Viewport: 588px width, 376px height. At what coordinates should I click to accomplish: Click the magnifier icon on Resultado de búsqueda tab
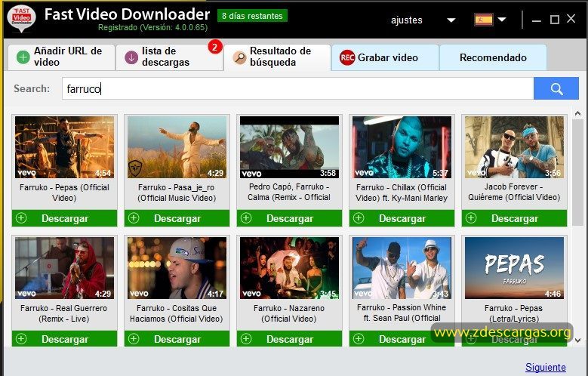[239, 57]
